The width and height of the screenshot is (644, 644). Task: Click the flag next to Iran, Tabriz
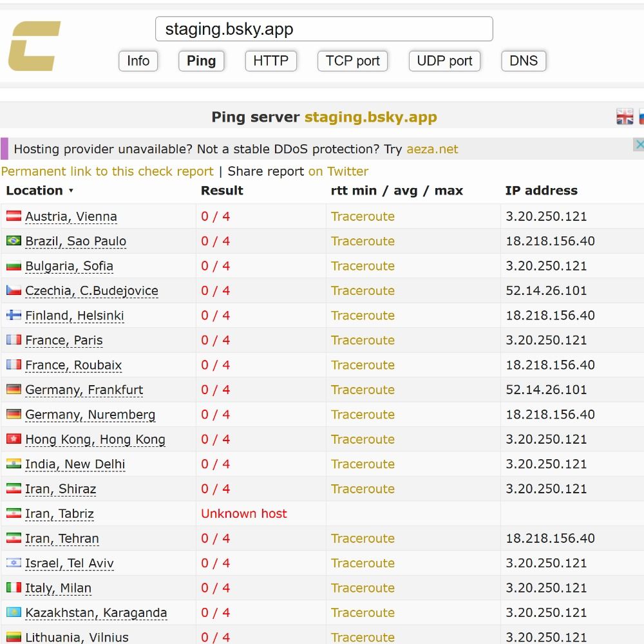pos(14,513)
